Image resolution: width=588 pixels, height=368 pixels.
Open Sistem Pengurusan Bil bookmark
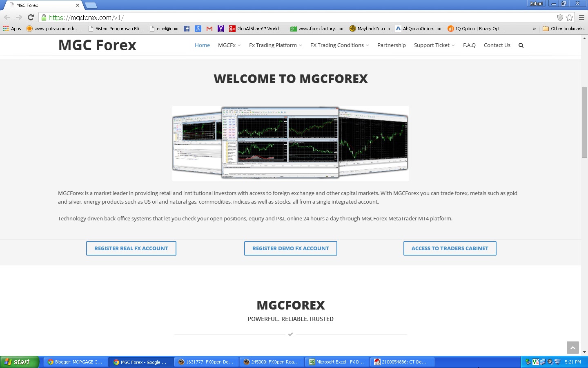point(116,29)
